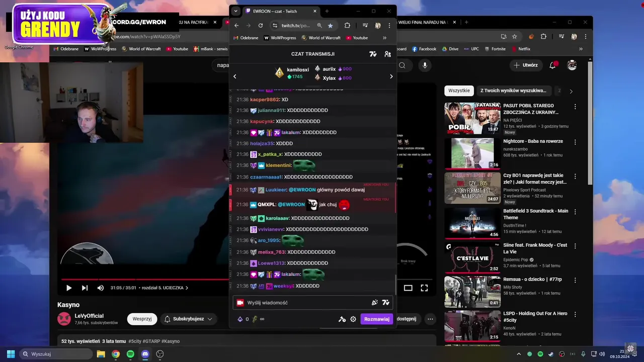Click the YouTube search magnifier button
The height and width of the screenshot is (362, 644).
(402, 65)
